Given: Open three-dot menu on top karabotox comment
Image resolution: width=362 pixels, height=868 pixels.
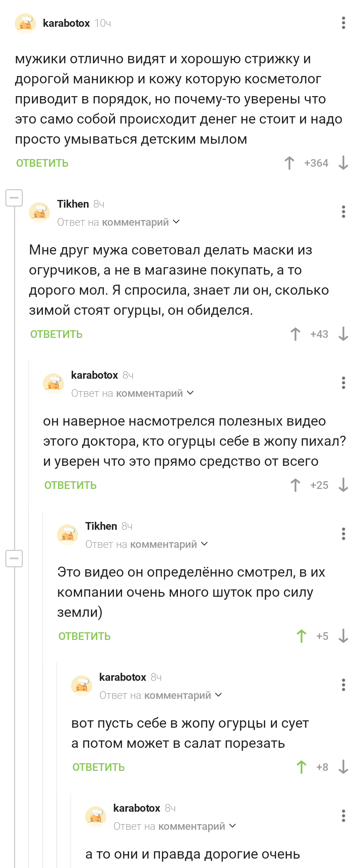Looking at the screenshot, I should coord(343,23).
